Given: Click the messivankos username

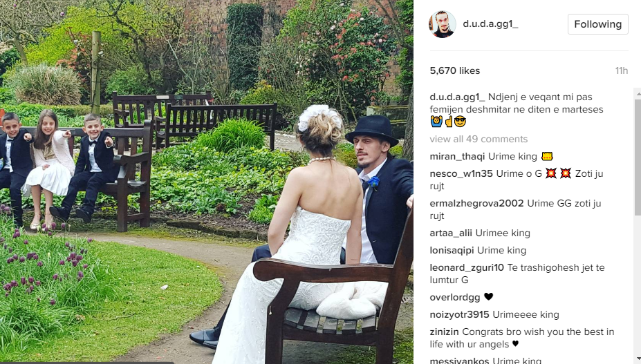Looking at the screenshot, I should [x=459, y=361].
